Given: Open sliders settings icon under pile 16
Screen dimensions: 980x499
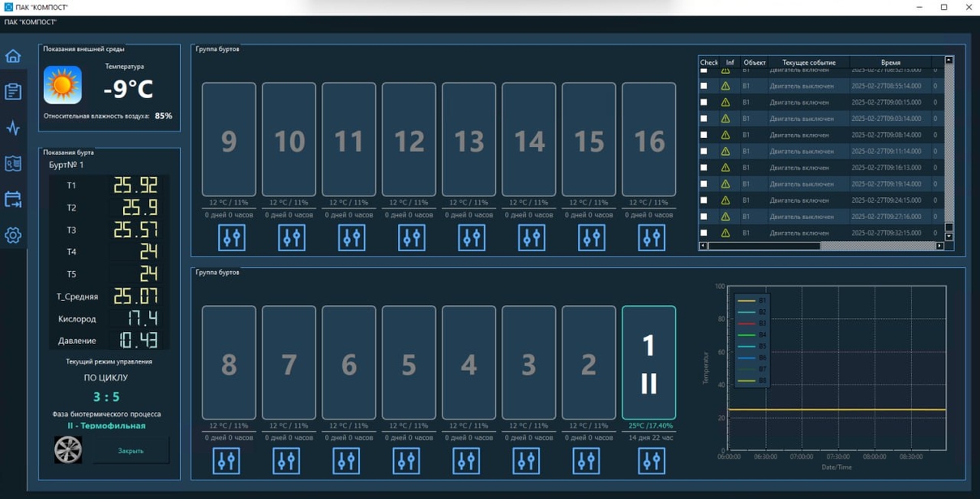Looking at the screenshot, I should [x=652, y=238].
